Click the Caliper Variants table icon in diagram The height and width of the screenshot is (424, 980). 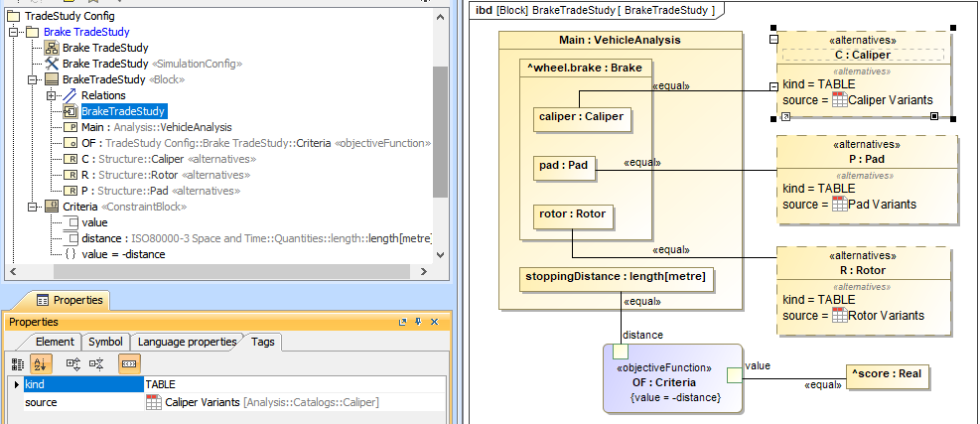tap(839, 100)
